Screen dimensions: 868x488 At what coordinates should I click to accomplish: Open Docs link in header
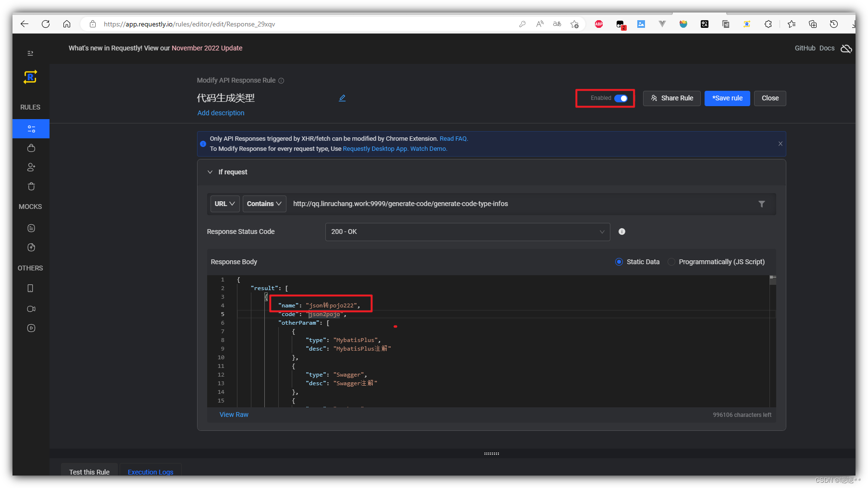(827, 48)
